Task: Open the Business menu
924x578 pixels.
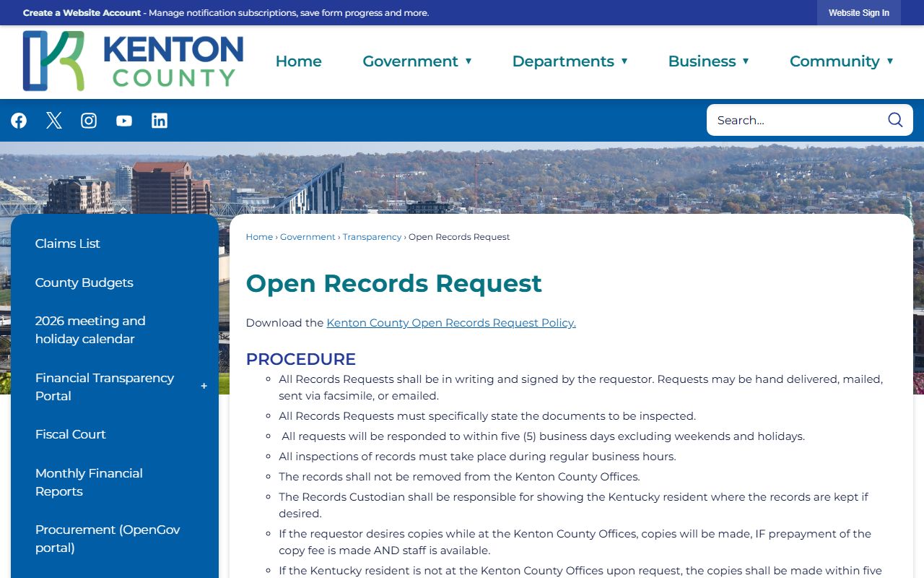Action: [702, 61]
